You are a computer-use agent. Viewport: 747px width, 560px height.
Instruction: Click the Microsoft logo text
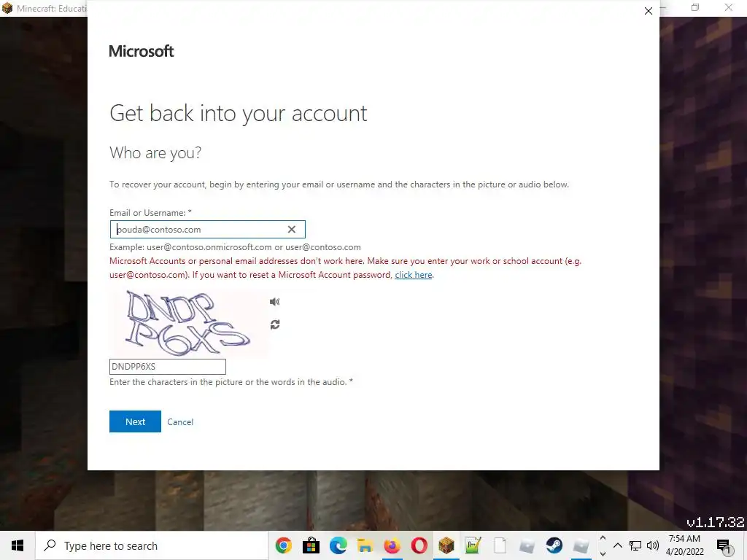click(x=142, y=51)
